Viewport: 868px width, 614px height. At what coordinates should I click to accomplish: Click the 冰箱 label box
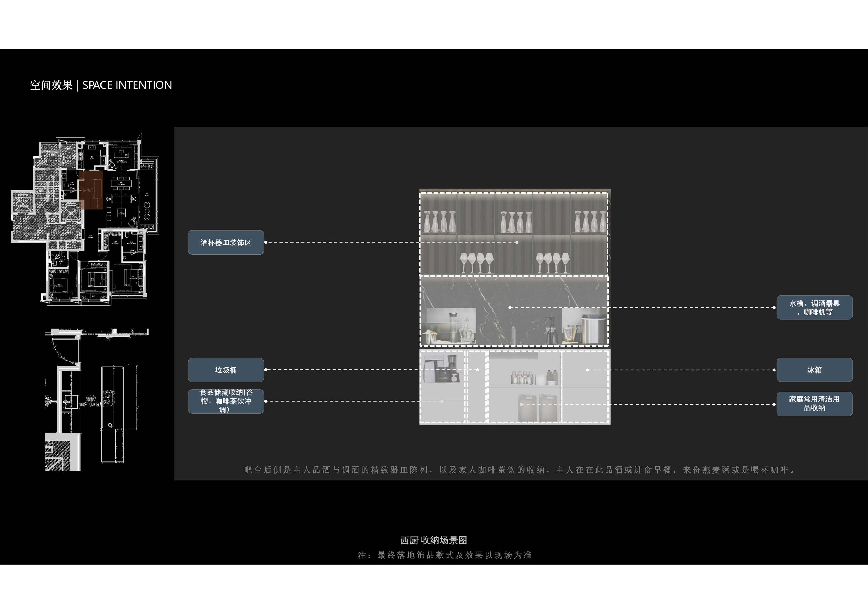point(814,370)
